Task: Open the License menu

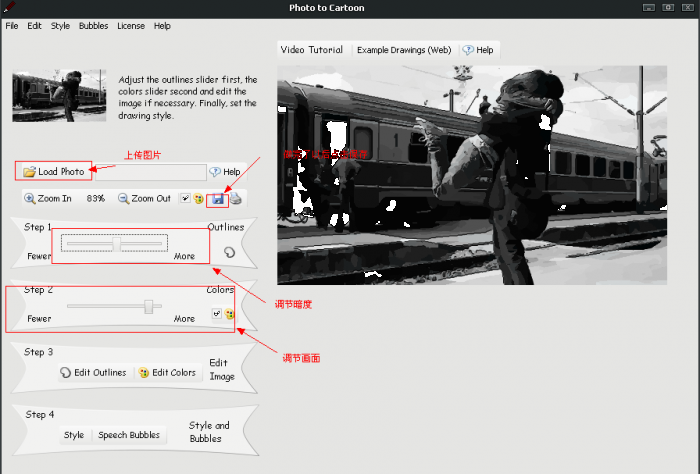Action: [x=131, y=26]
